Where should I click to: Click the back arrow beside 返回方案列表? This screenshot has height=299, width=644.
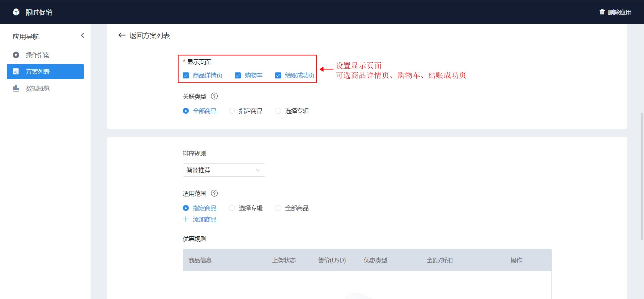(x=122, y=35)
